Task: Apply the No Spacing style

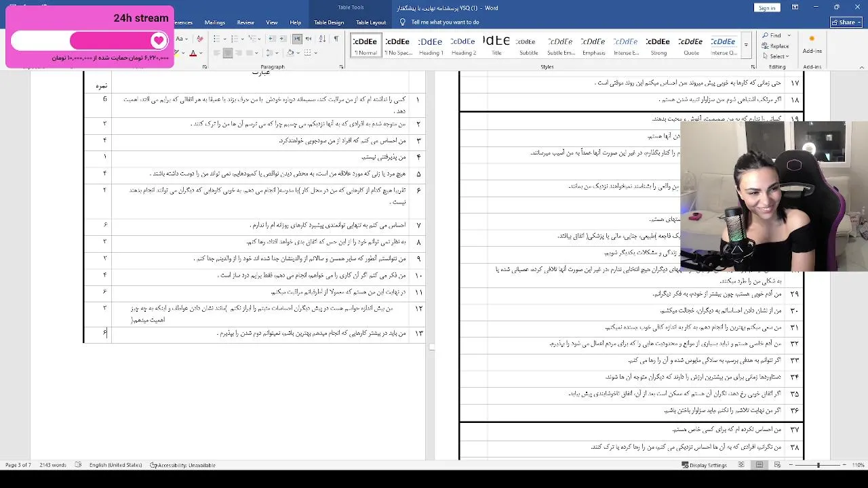Action: tap(398, 45)
